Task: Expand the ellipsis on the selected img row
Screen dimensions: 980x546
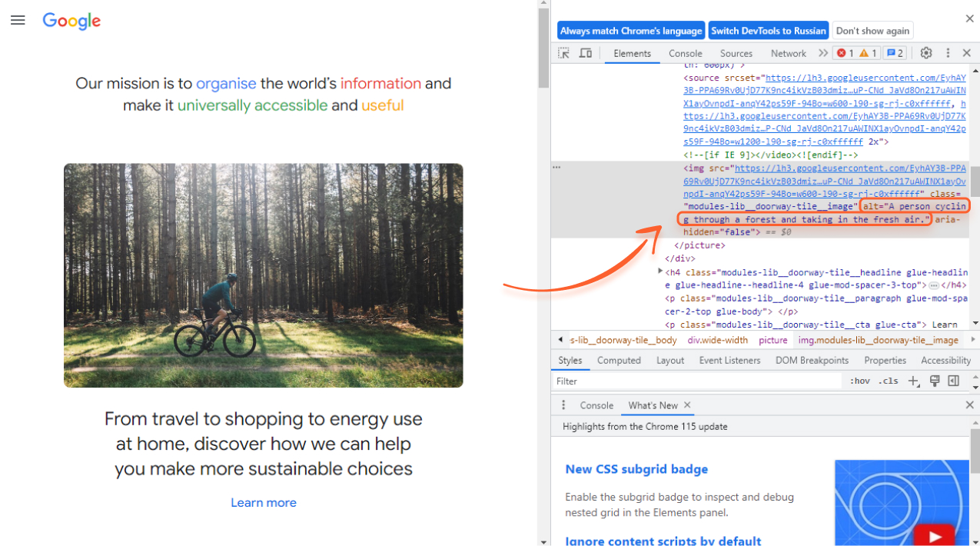Action: [556, 167]
